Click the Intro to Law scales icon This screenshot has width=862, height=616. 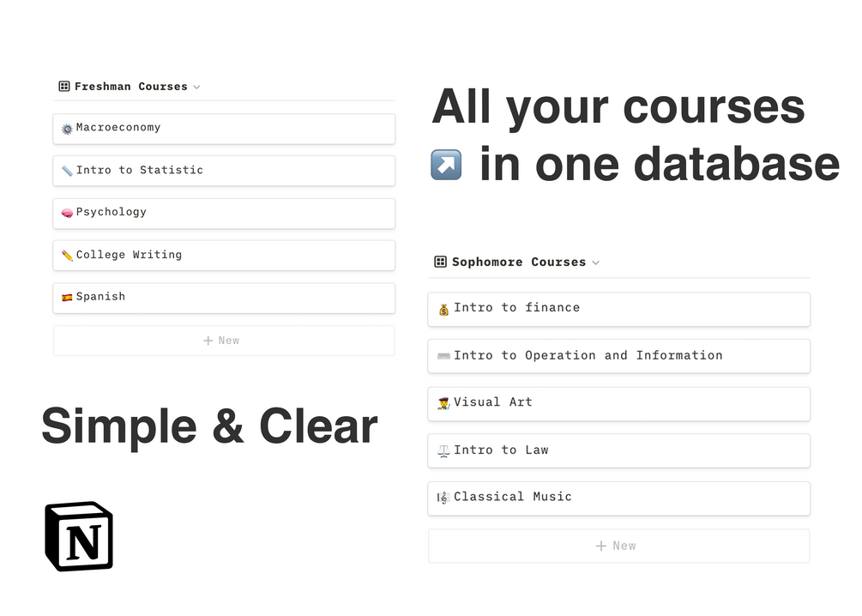tap(443, 451)
